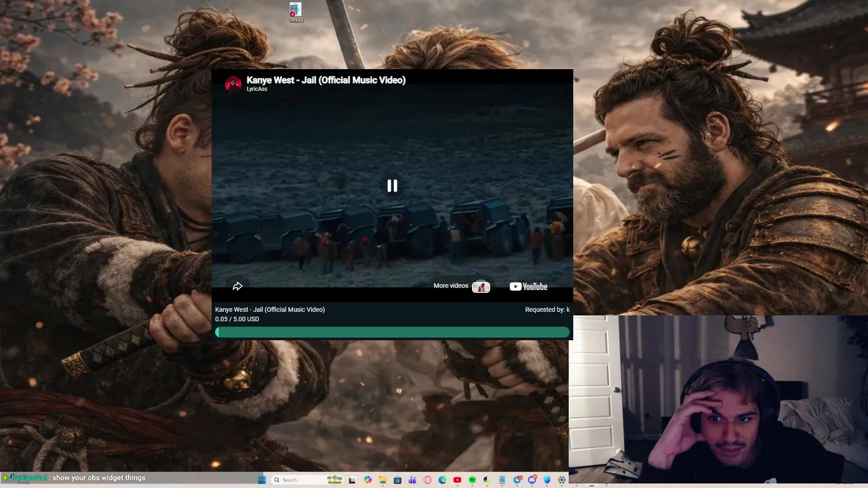Click the taskbar Search box
This screenshot has width=868, height=488.
click(x=307, y=480)
